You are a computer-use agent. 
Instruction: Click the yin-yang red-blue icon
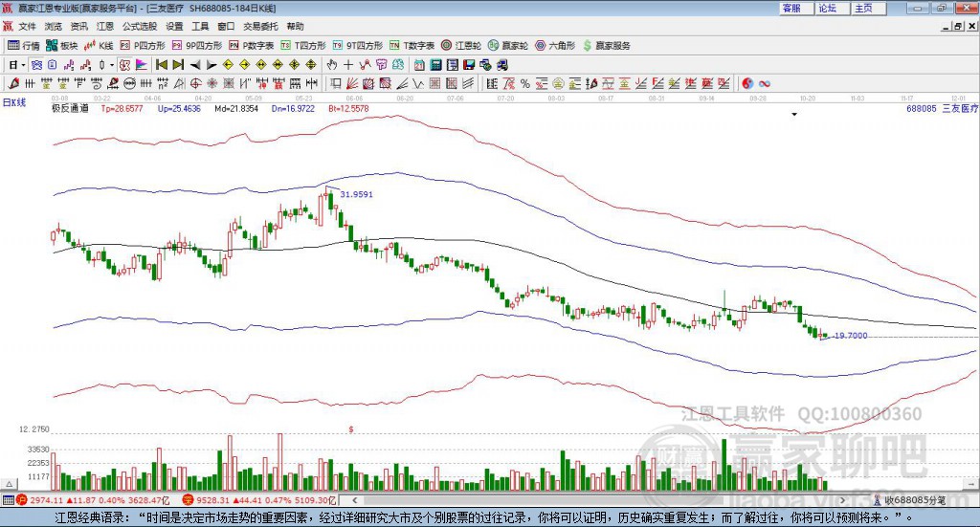[748, 83]
